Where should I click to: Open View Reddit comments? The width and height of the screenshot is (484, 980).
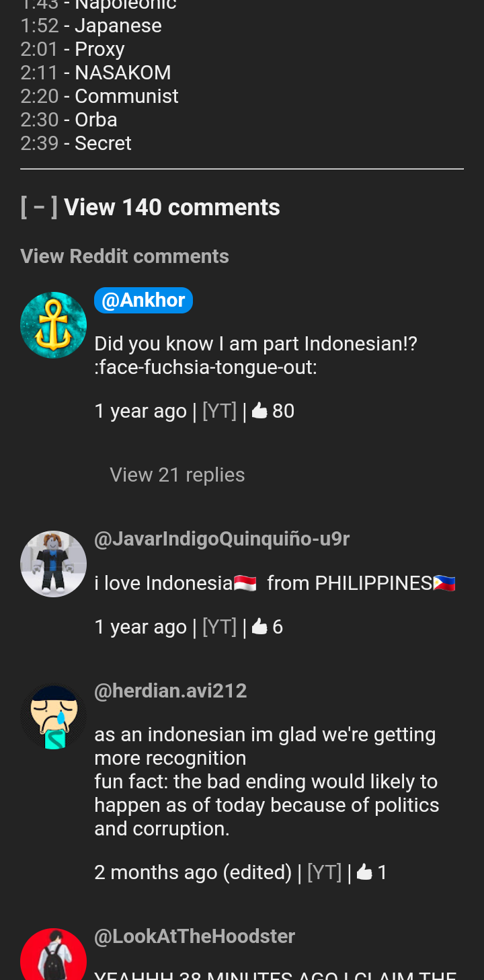[124, 256]
